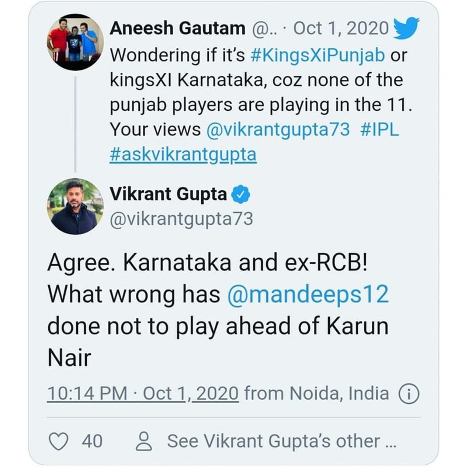This screenshot has width=472, height=476.
Task: Click the 40 likes count
Action: [92, 441]
